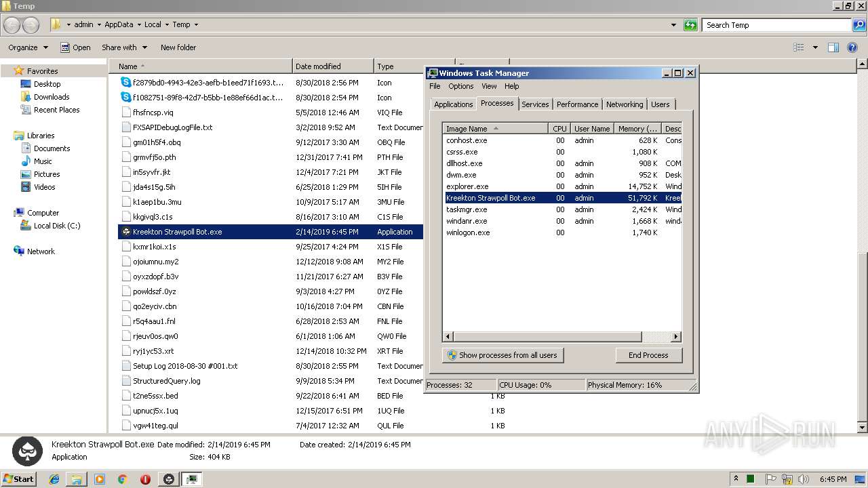Open the view options dropdown arrow
This screenshot has width=868, height=488.
coord(815,47)
